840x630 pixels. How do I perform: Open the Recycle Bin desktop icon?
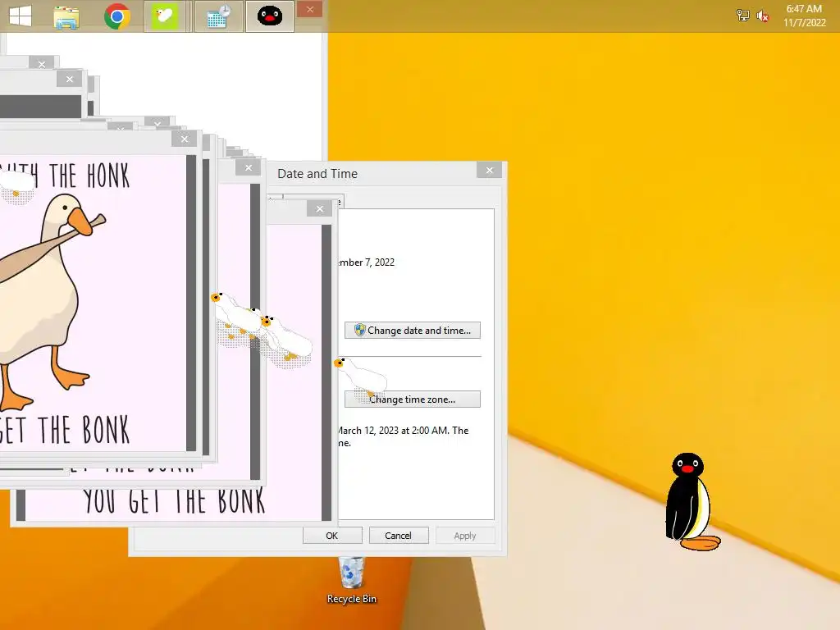(x=351, y=581)
